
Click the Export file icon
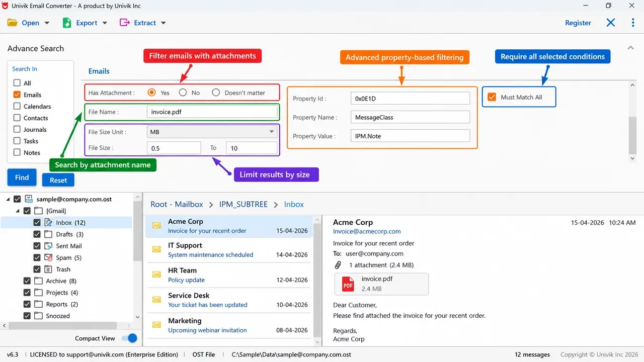pyautogui.click(x=66, y=23)
